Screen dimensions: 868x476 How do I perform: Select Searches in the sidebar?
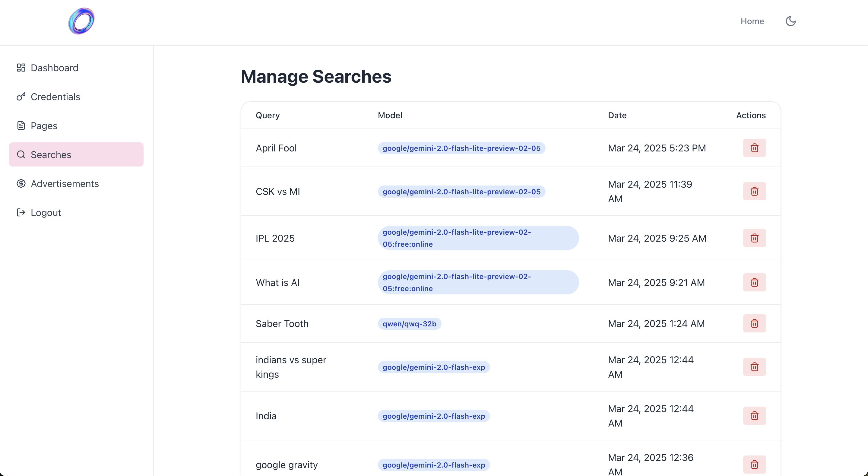pos(51,155)
